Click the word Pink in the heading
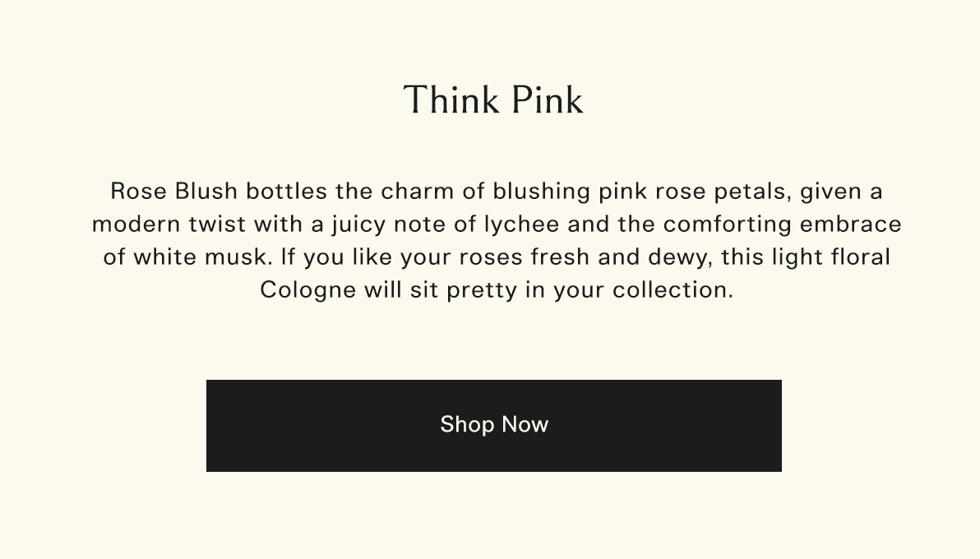 point(547,99)
